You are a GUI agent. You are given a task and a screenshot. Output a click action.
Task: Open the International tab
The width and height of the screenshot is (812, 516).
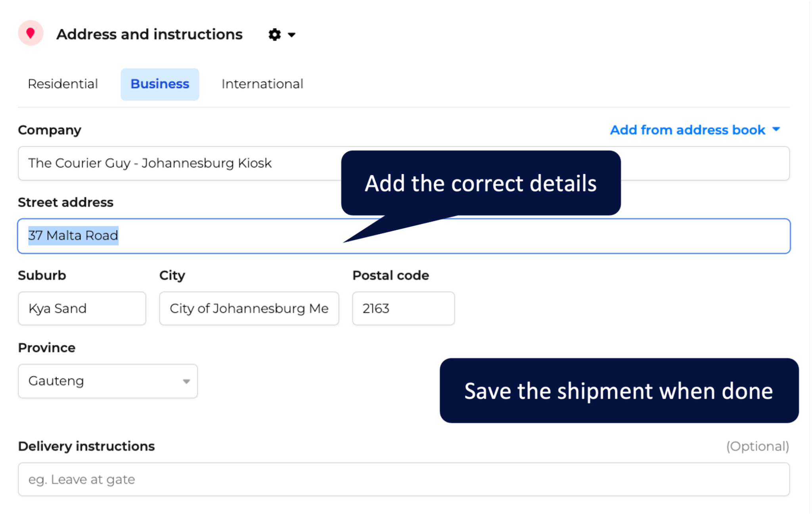262,84
